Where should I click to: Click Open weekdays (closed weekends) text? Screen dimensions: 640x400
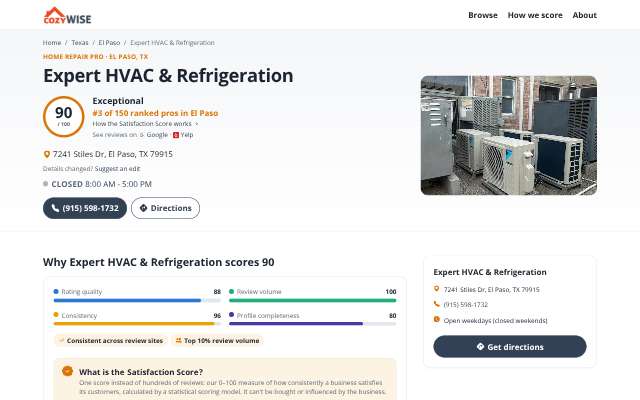coord(496,321)
